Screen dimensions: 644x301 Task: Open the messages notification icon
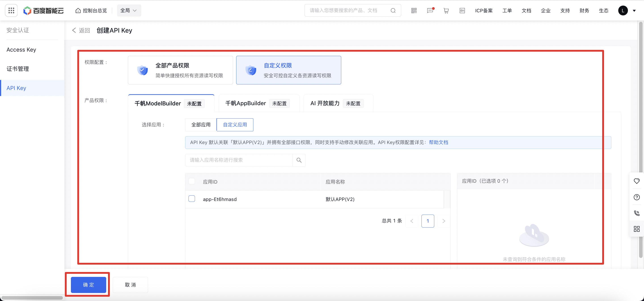(430, 10)
